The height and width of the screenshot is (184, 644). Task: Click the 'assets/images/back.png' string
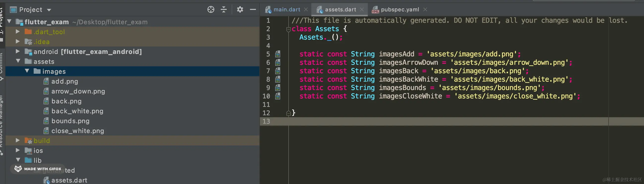477,71
